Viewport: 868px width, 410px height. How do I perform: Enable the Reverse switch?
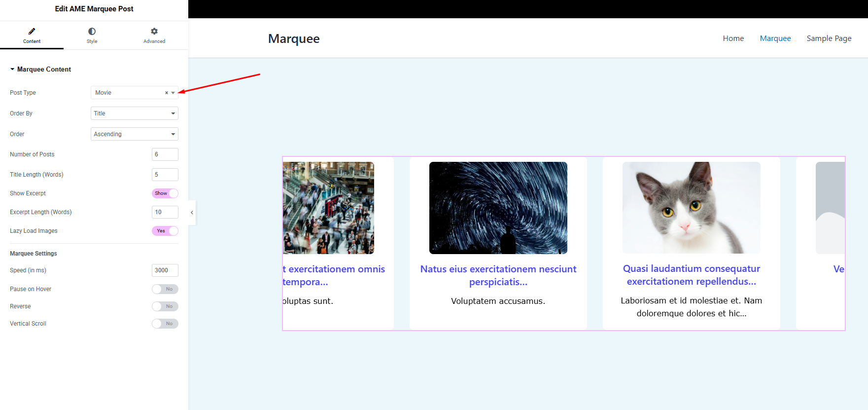pos(165,306)
